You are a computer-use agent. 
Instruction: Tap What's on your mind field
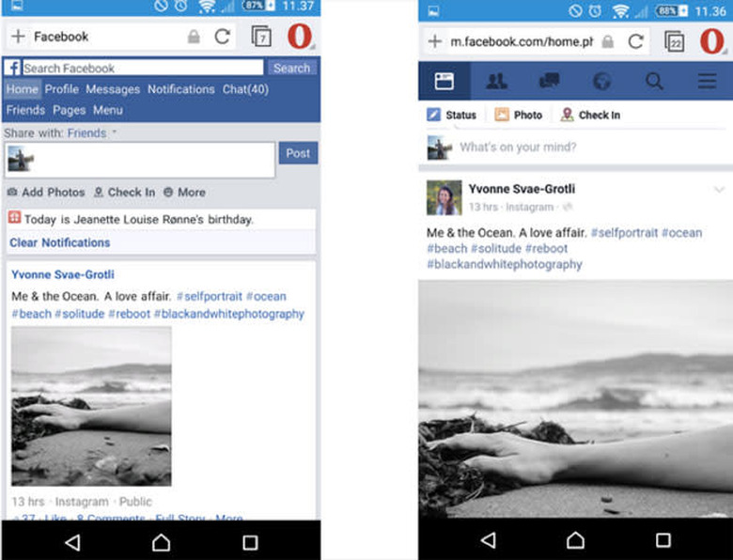pos(518,148)
